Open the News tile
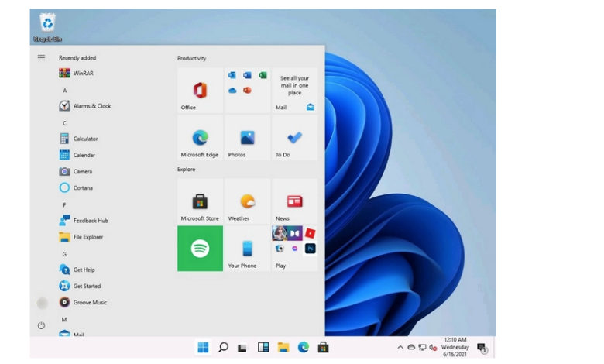 click(294, 202)
